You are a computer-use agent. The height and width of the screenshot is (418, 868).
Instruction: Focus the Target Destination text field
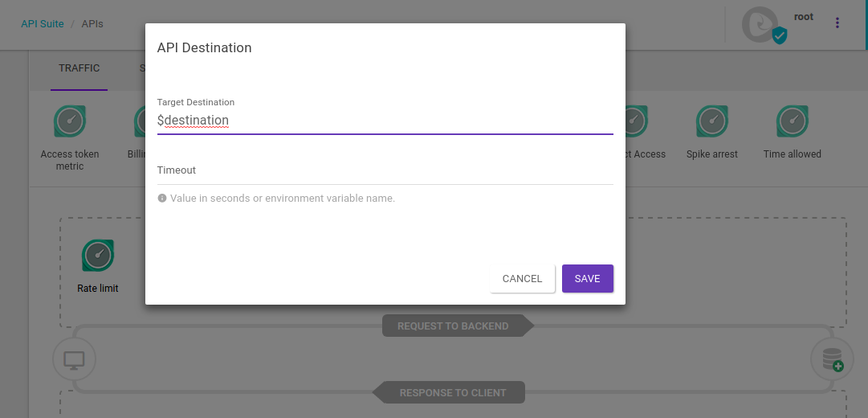385,121
